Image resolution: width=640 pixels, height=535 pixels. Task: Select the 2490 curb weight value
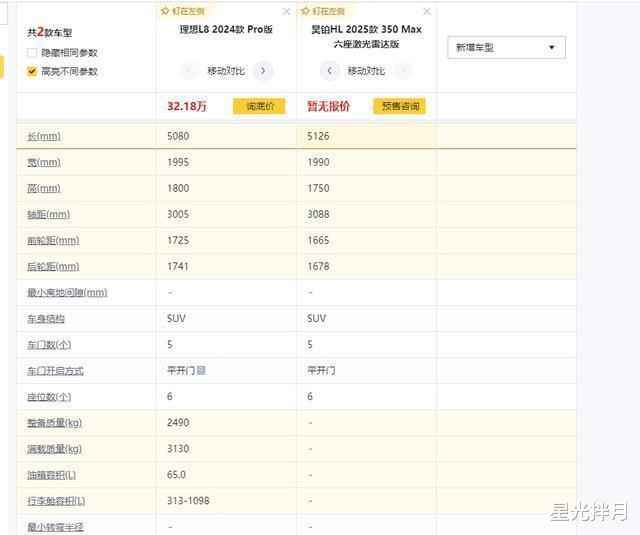click(x=178, y=423)
